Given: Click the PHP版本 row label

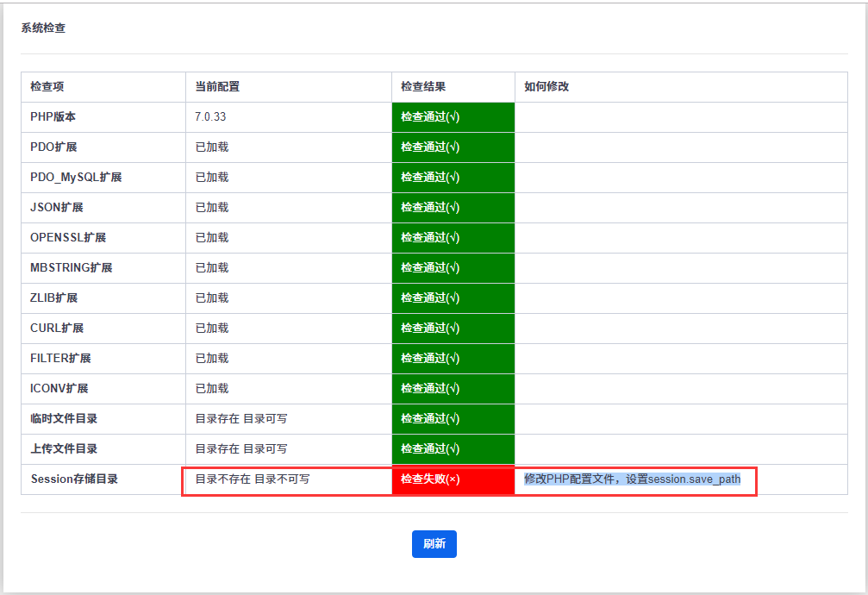Looking at the screenshot, I should [x=53, y=117].
